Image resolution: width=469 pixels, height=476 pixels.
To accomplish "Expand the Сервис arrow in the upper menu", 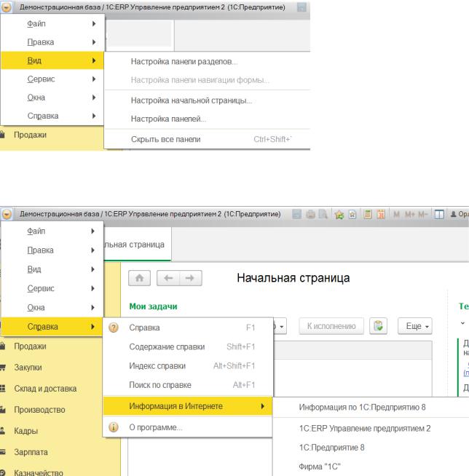I will click(x=94, y=79).
